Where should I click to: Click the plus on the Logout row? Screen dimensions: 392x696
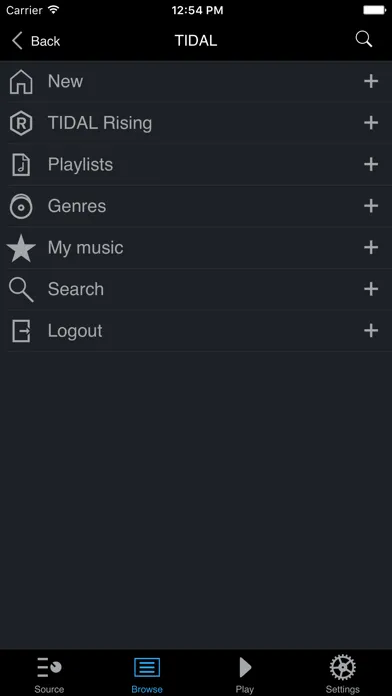click(371, 331)
